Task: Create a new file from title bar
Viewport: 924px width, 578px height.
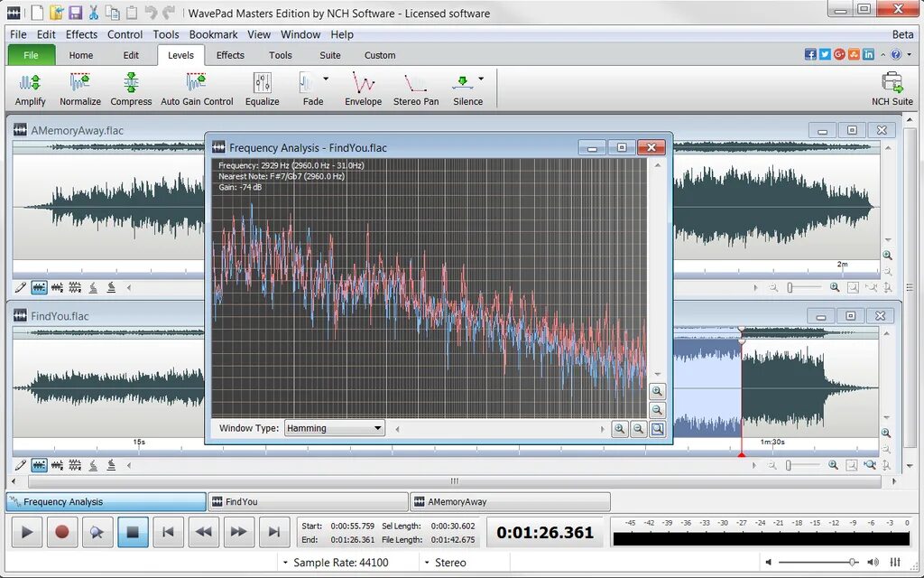Action: (37, 13)
